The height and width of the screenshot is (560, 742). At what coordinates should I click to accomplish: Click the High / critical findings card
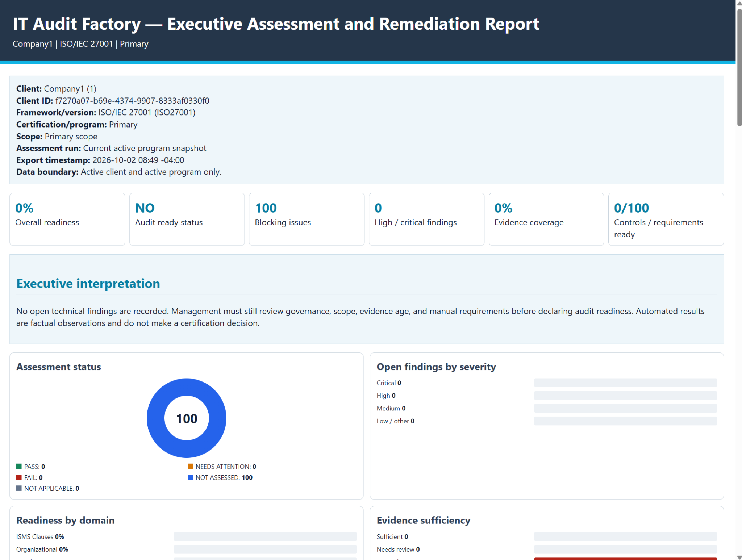(x=426, y=219)
